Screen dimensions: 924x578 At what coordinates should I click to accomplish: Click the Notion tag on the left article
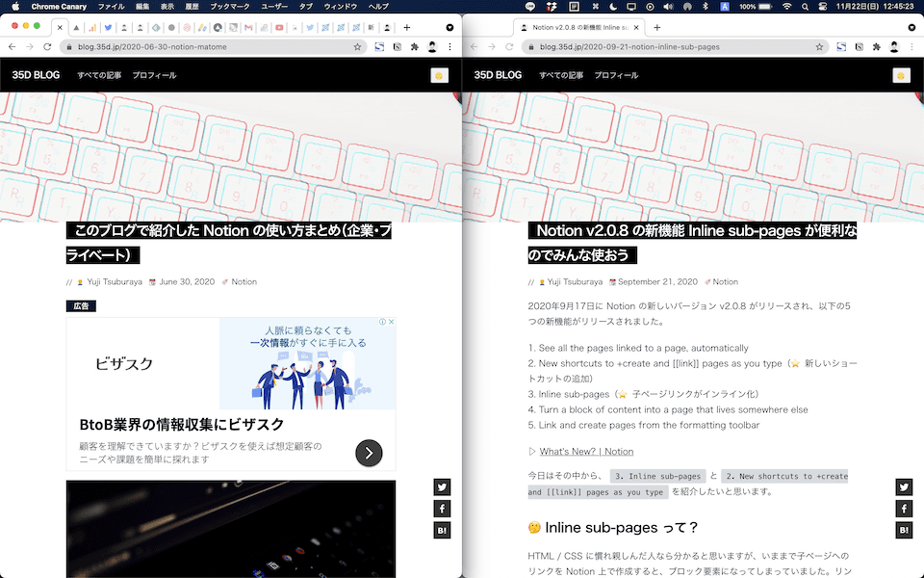pos(244,282)
